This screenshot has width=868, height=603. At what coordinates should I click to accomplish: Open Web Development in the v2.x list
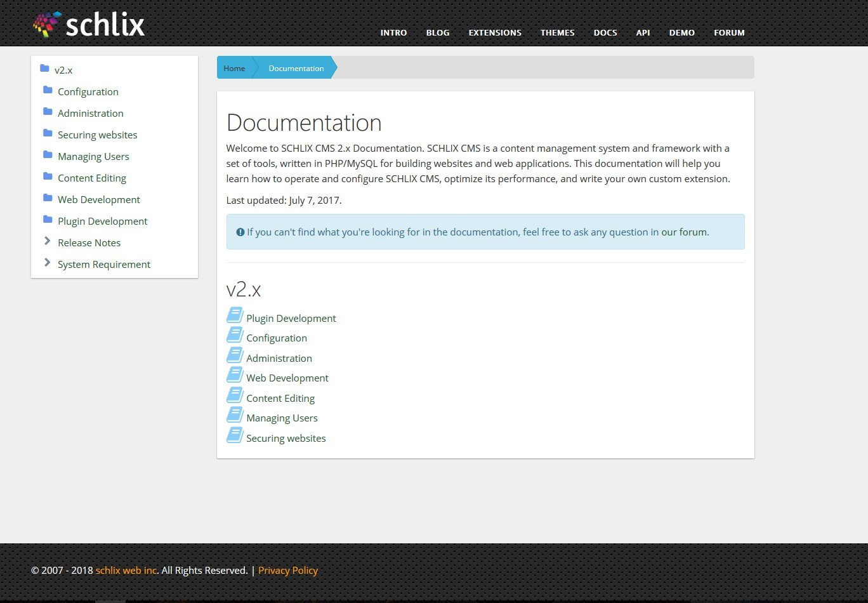(287, 378)
